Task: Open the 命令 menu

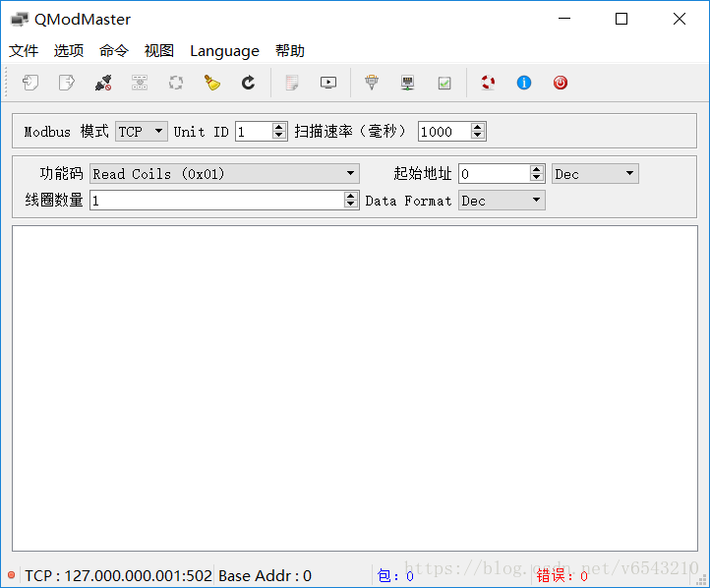Action: [x=114, y=51]
